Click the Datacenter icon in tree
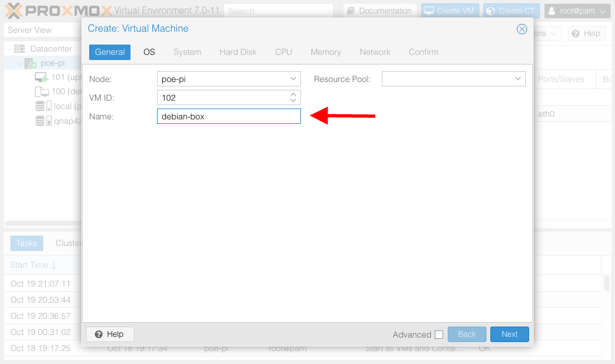This screenshot has height=364, width=615. click(19, 49)
